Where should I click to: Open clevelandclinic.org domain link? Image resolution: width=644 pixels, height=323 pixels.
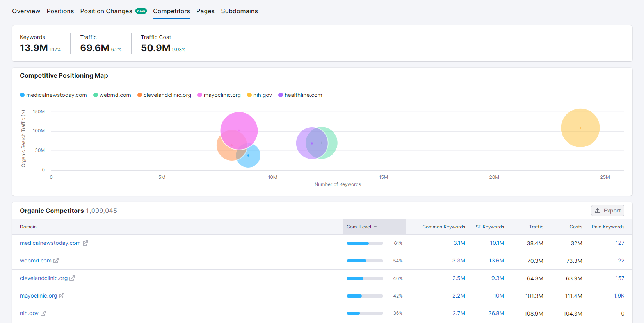[x=44, y=278]
